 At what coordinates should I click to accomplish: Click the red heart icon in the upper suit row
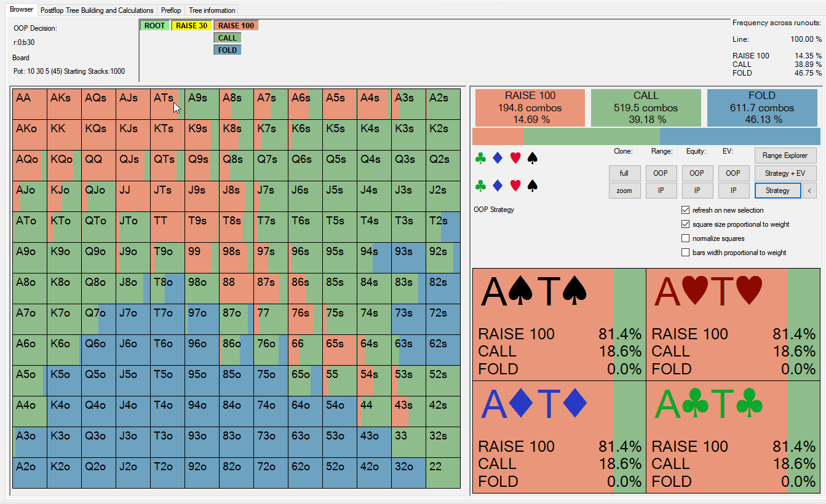[515, 159]
